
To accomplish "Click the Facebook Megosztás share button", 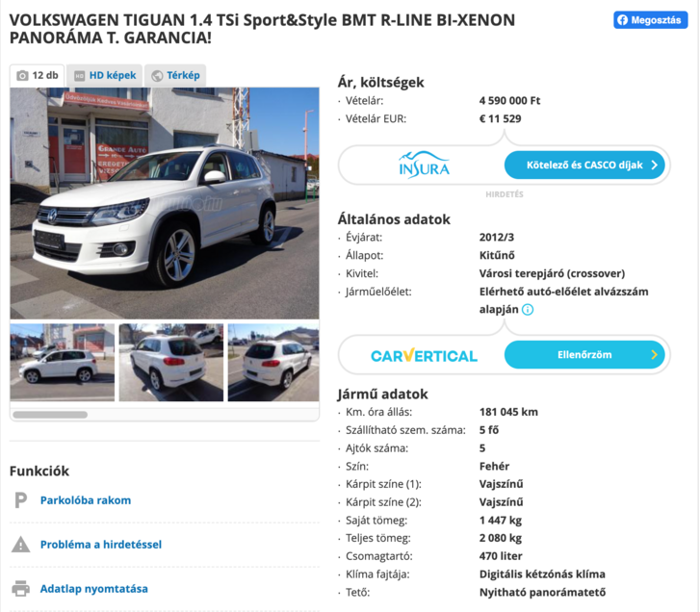I will point(650,20).
